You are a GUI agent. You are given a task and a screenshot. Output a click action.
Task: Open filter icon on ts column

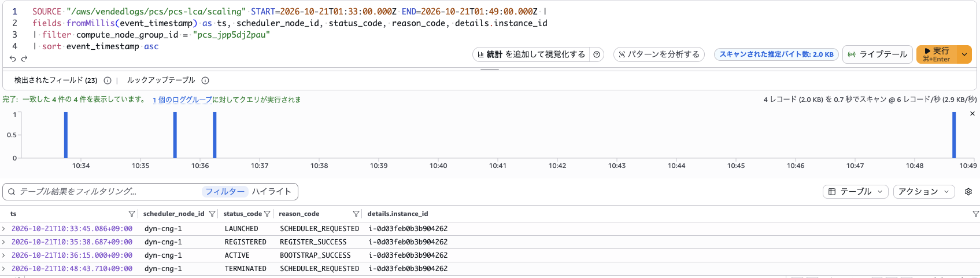132,214
